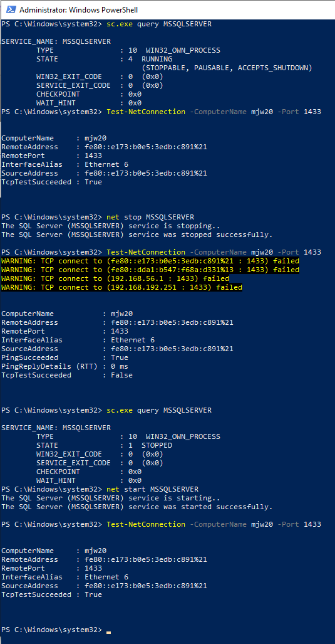Place cursor at the blinking final prompt
Image resolution: width=335 pixels, height=644 pixels.
click(108, 630)
